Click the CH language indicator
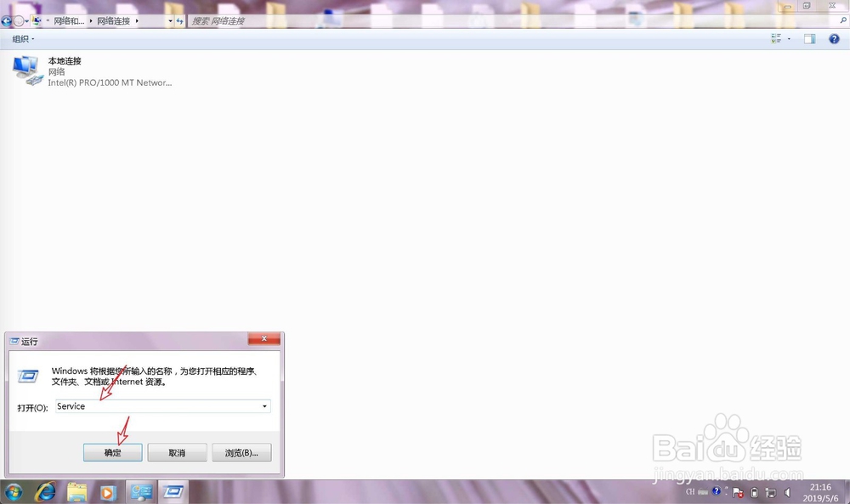The width and height of the screenshot is (850, 504). pyautogui.click(x=691, y=492)
